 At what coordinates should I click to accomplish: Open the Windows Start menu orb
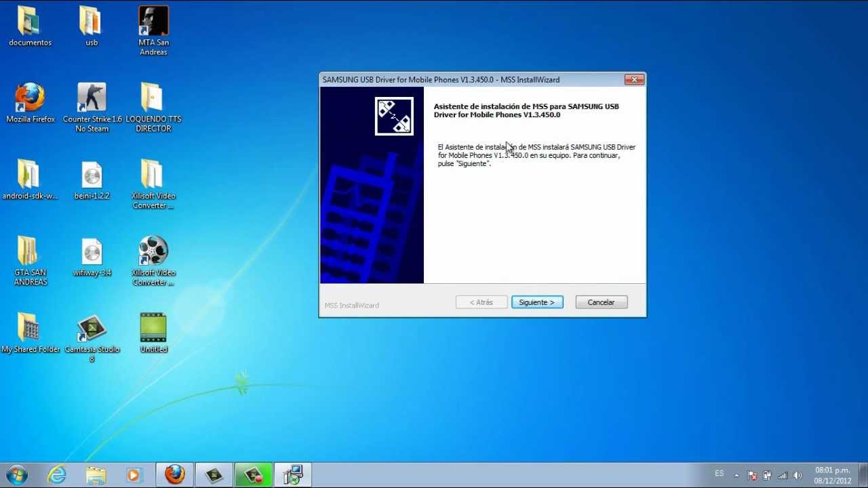[x=17, y=475]
